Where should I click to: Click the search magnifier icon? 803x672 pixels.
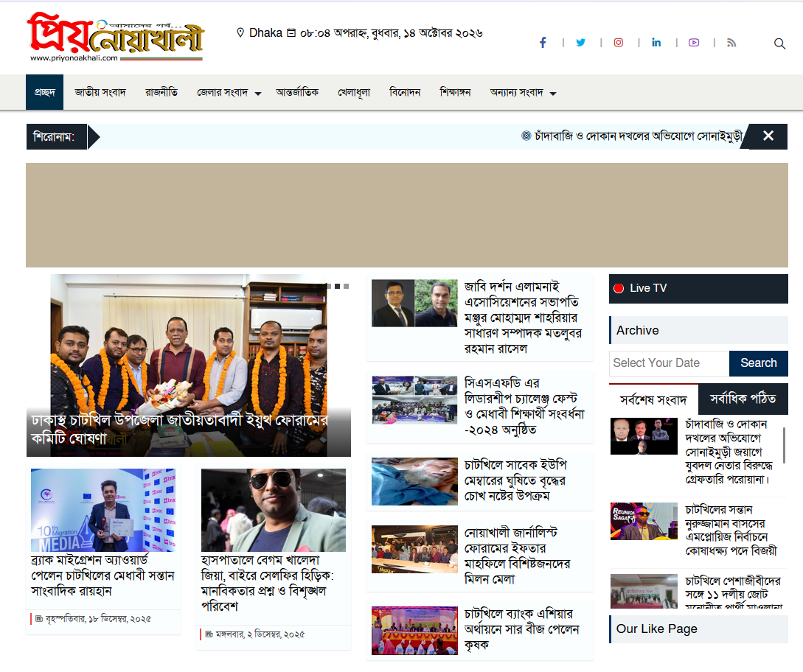coord(779,43)
